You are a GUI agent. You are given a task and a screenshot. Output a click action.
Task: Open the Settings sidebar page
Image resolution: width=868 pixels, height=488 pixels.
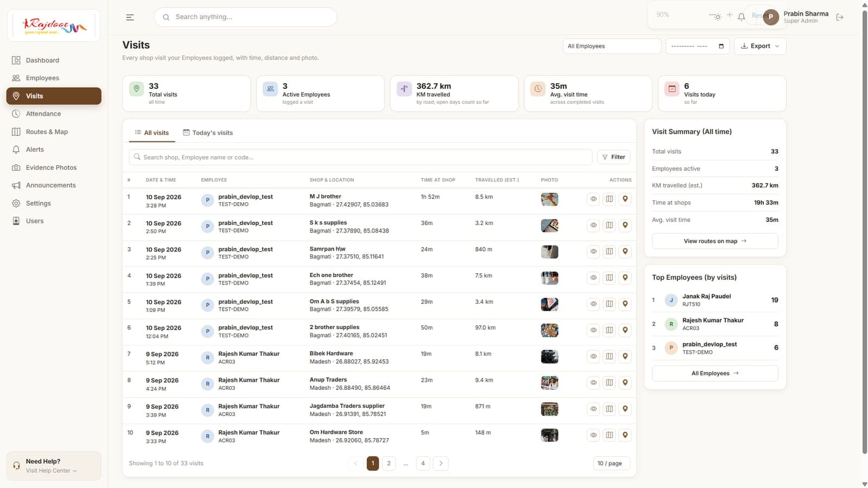[x=54, y=203]
